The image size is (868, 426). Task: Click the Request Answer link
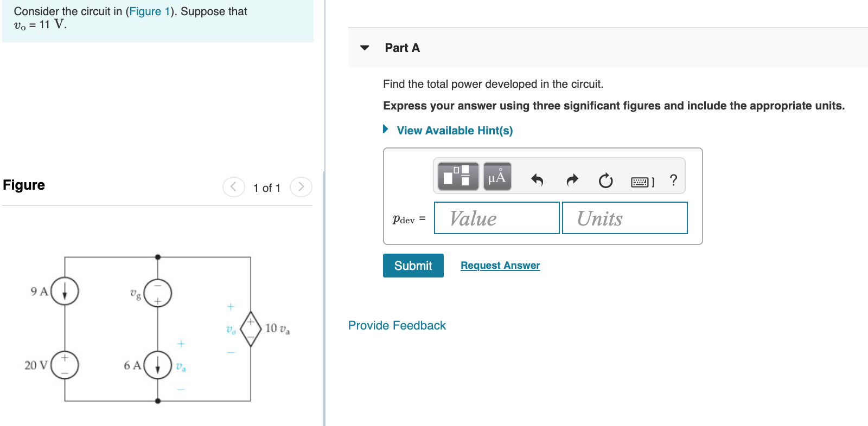pos(500,265)
